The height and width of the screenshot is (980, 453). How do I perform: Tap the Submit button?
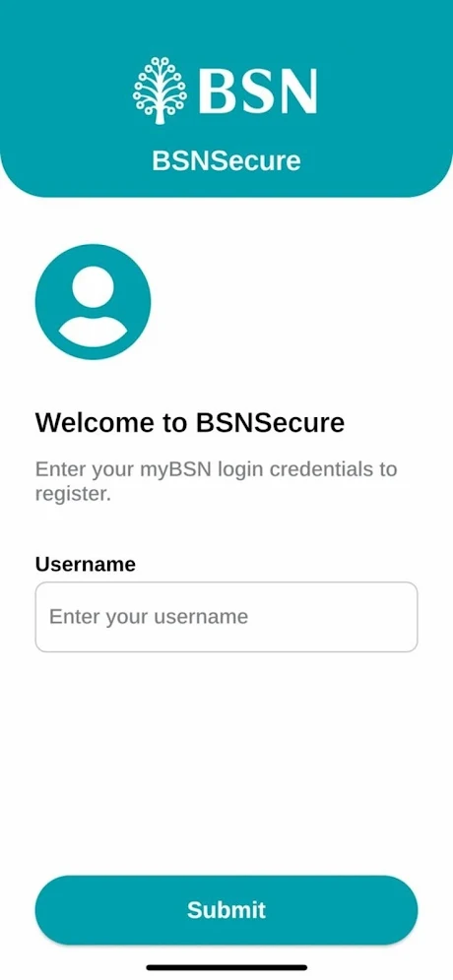coord(226,909)
